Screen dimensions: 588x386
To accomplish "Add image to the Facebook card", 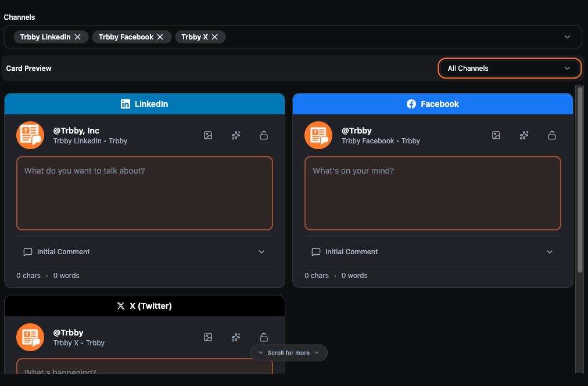I will [x=496, y=135].
